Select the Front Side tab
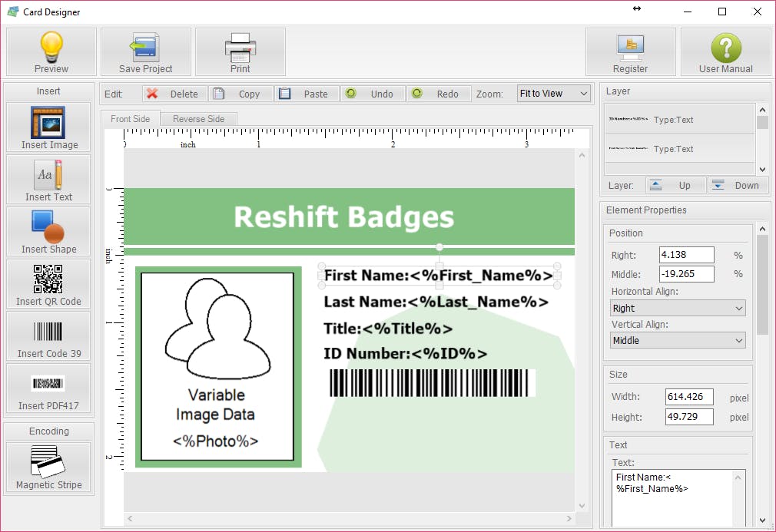 point(131,119)
